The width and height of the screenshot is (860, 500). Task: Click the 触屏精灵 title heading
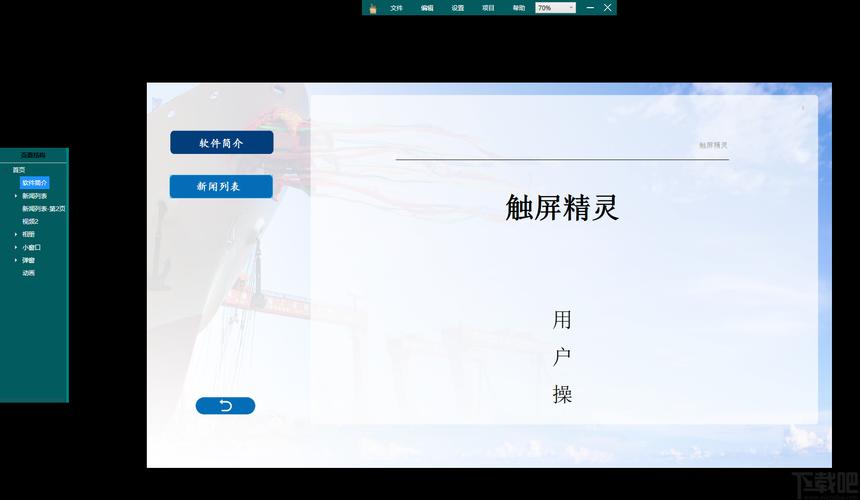point(562,207)
